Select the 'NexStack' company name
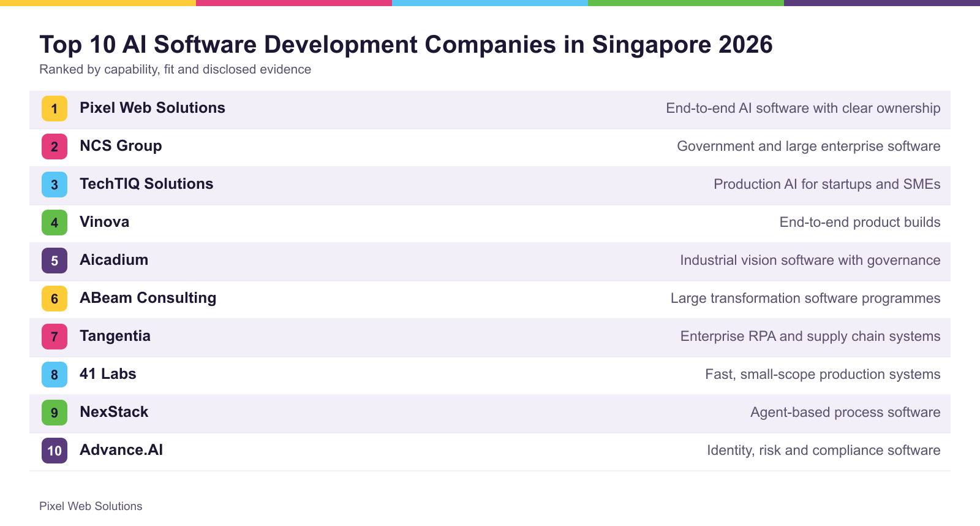Image resolution: width=980 pixels, height=526 pixels. pos(114,412)
